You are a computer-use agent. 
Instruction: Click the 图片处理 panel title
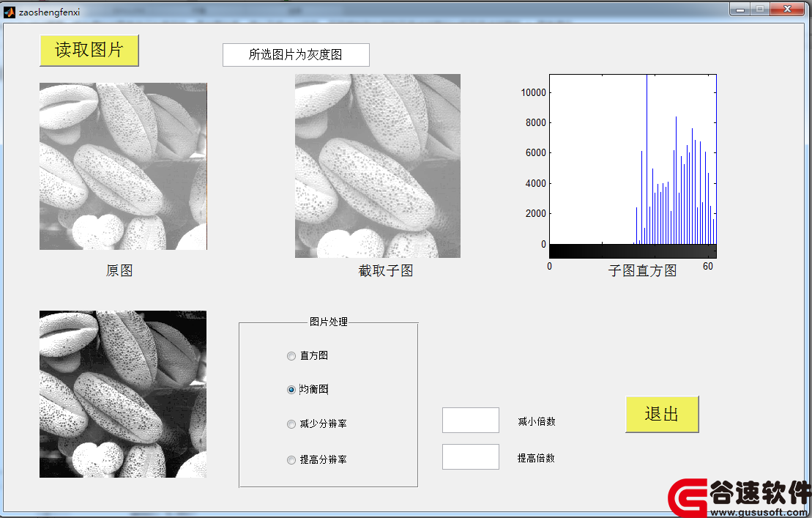pos(328,322)
